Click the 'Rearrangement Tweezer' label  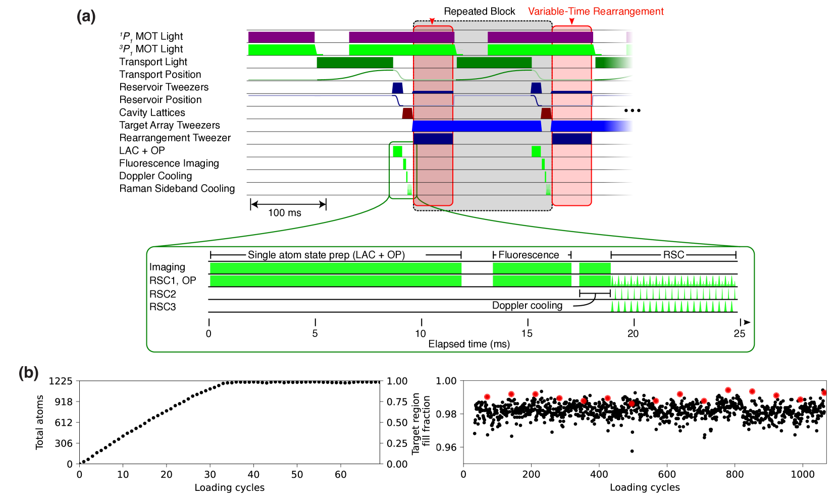tap(175, 138)
